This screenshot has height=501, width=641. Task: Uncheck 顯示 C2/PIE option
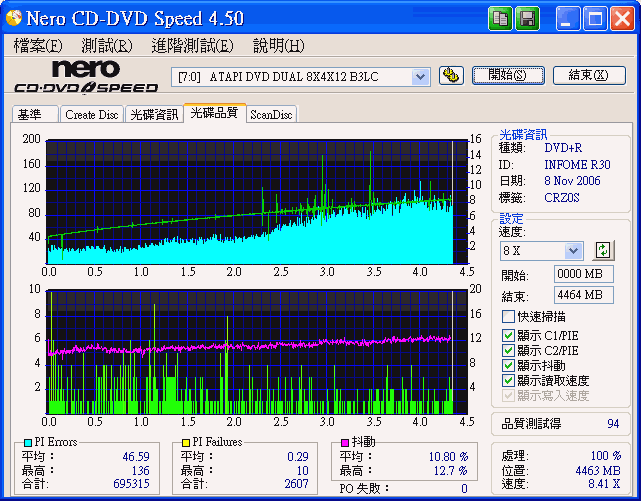point(508,350)
